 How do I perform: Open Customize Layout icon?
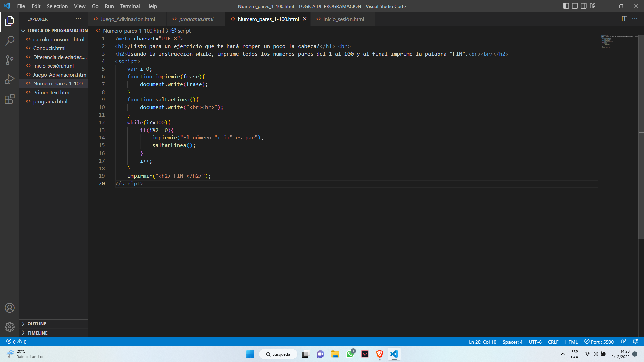click(593, 6)
